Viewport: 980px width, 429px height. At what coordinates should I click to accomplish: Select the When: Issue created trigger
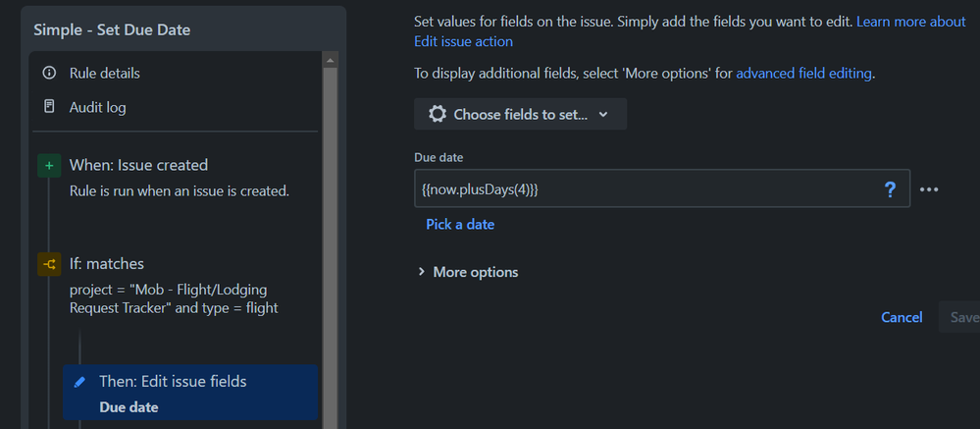tap(138, 165)
